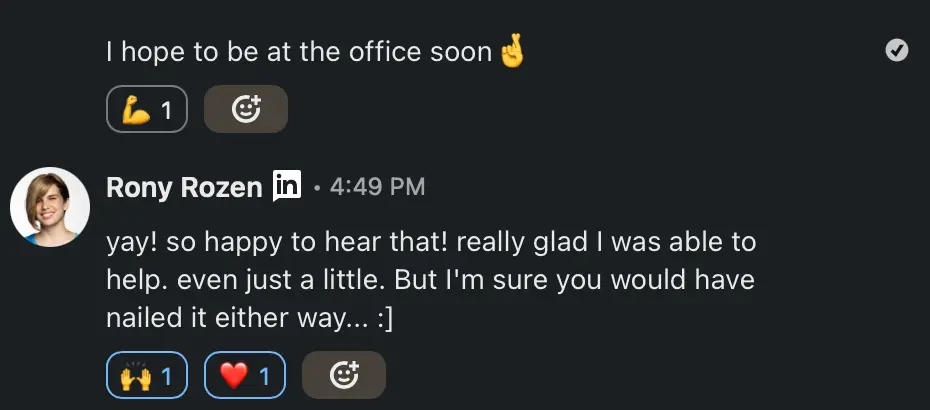Open Rony Rozen's profile picture
The image size is (930, 410).
50,207
